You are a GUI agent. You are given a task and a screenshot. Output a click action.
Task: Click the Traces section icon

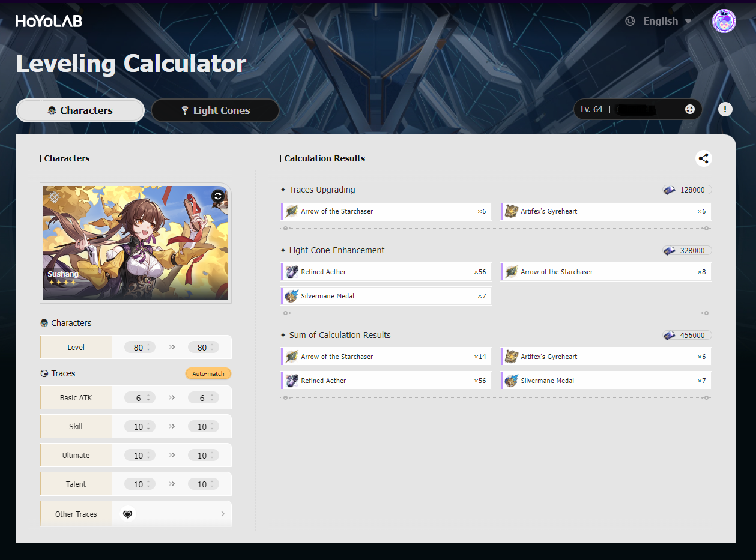[x=44, y=373]
